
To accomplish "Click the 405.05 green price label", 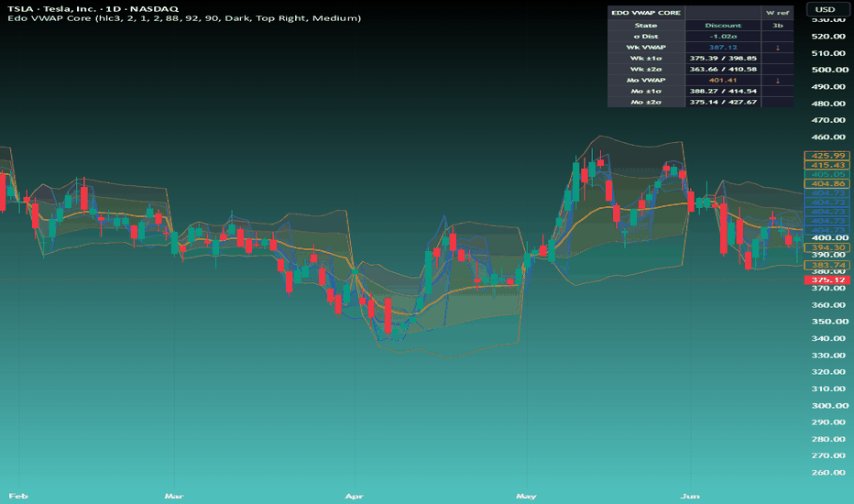I will pyautogui.click(x=827, y=174).
